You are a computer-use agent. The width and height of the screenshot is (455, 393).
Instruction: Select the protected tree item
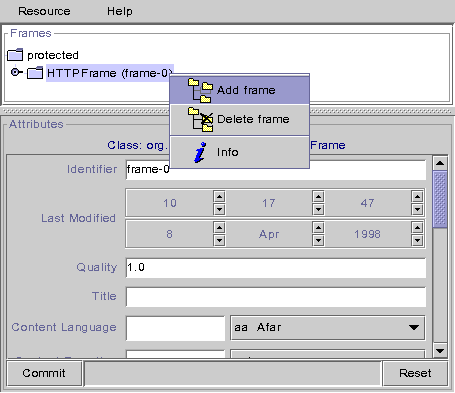[x=53, y=55]
